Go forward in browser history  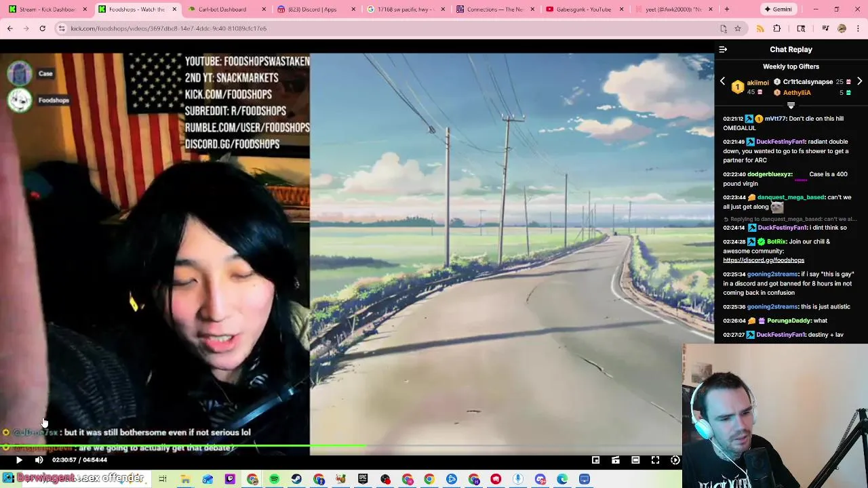pyautogui.click(x=26, y=28)
